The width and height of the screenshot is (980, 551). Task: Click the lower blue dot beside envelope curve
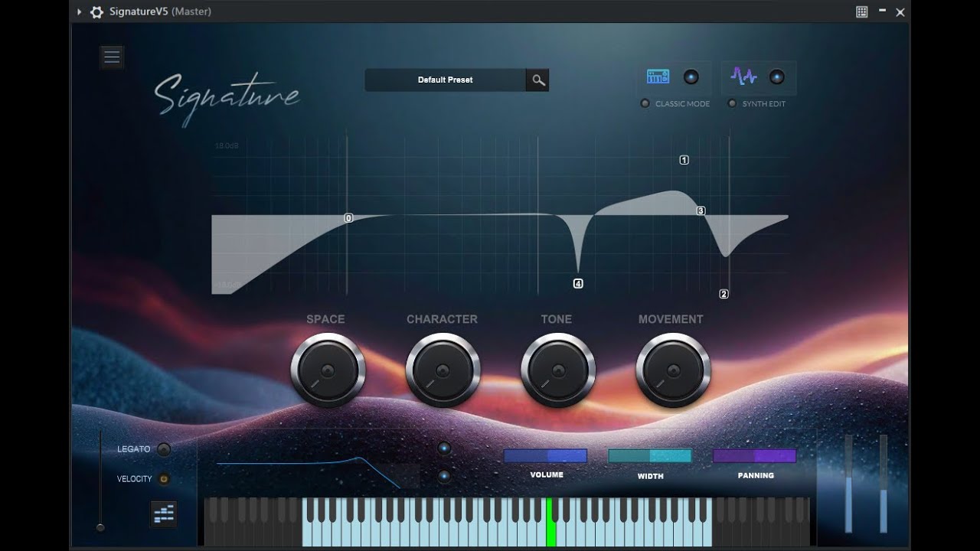[444, 477]
